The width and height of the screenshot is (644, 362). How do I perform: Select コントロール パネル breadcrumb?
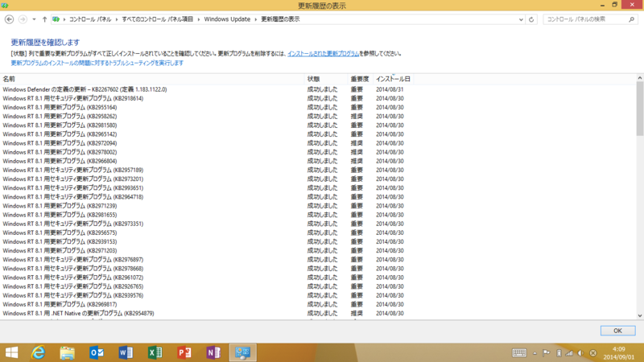(x=90, y=19)
